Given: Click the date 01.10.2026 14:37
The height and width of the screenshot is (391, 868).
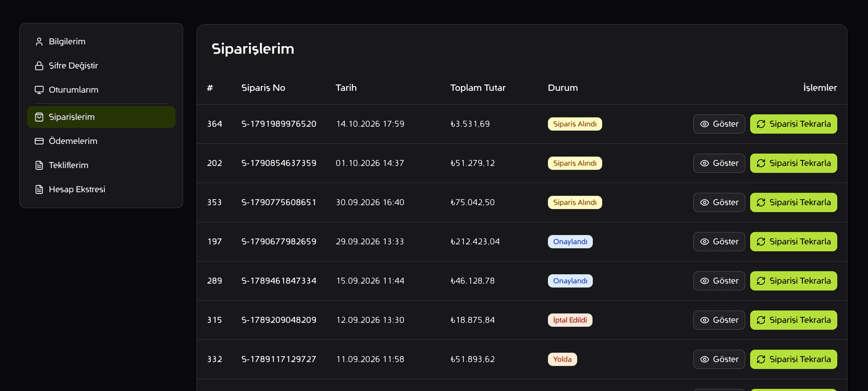Looking at the screenshot, I should 370,163.
